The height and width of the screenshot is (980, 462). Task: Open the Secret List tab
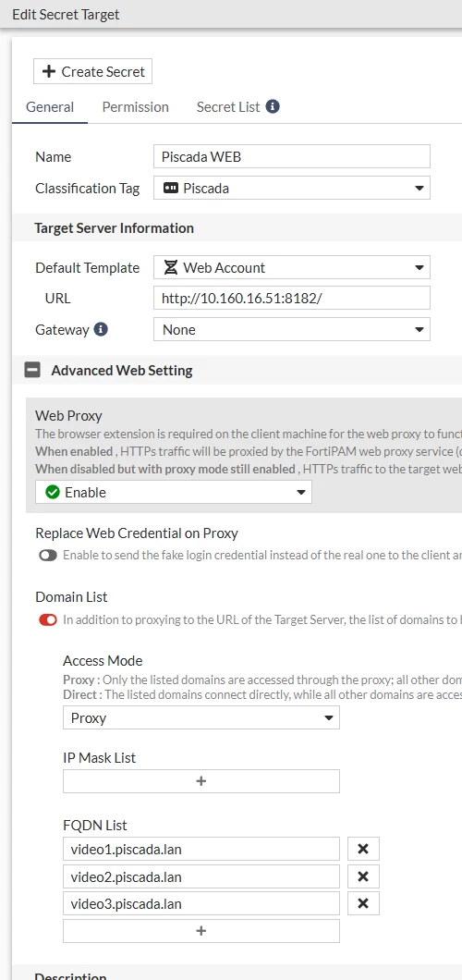(x=228, y=107)
